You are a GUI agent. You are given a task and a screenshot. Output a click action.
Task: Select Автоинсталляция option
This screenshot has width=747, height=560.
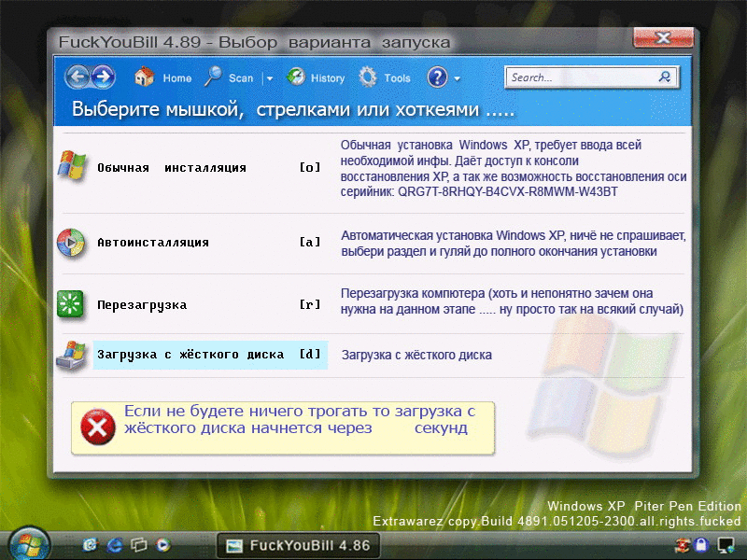[x=153, y=243]
